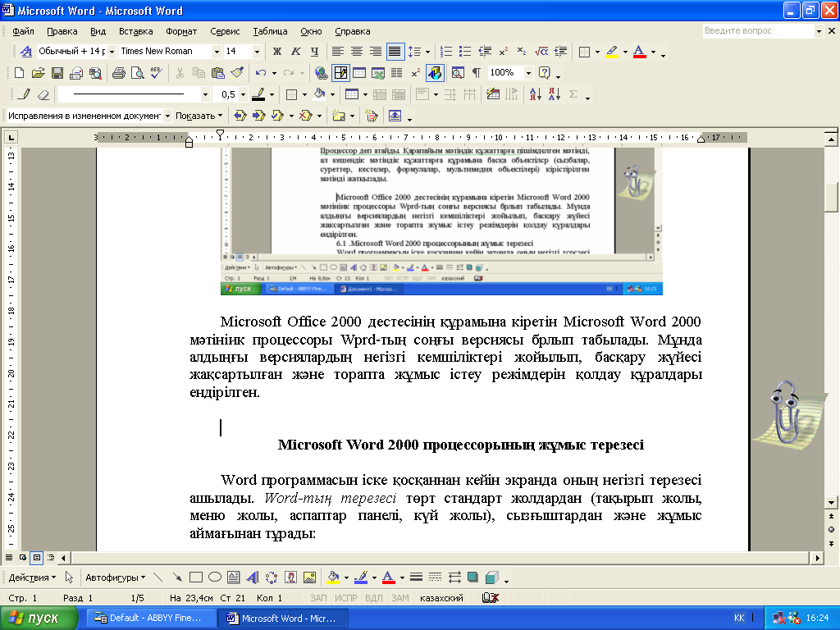840x630 pixels.
Task: Toggle Bold formatting (Ж)
Action: (x=277, y=52)
